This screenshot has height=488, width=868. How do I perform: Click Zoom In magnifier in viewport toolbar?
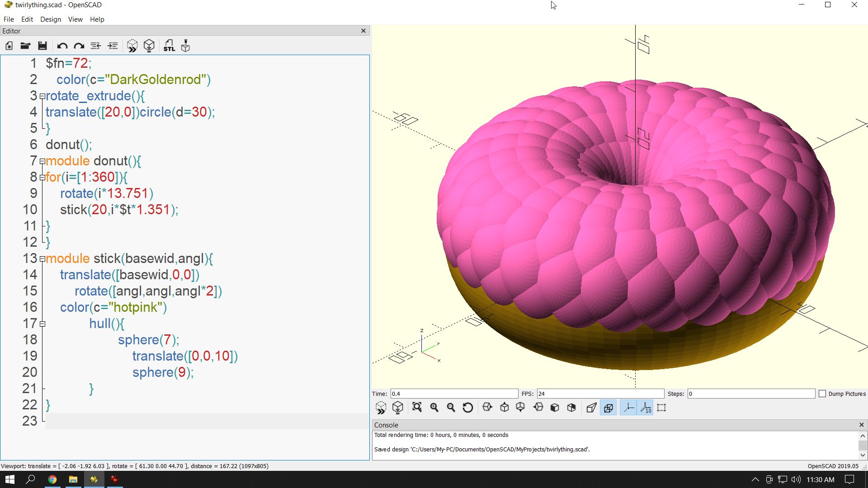[434, 408]
